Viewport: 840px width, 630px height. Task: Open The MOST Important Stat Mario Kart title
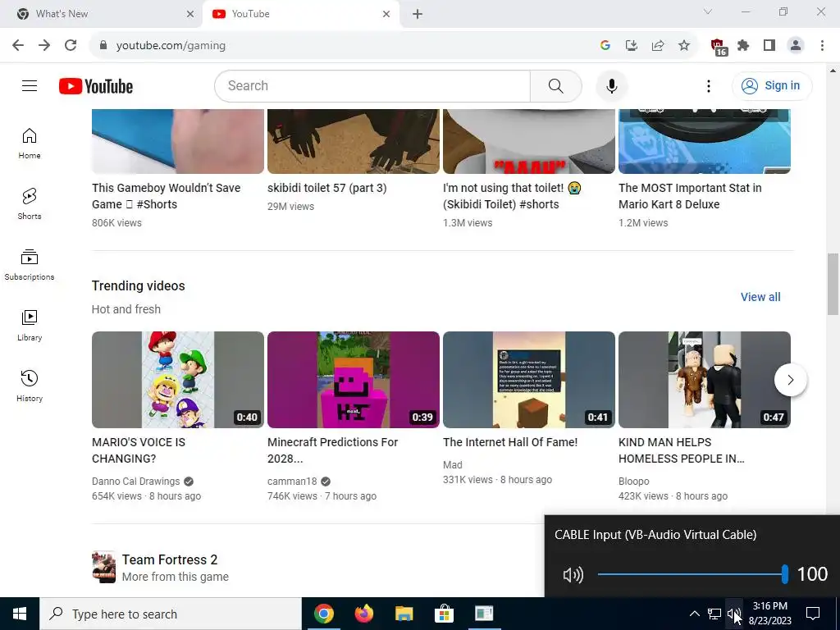(690, 196)
